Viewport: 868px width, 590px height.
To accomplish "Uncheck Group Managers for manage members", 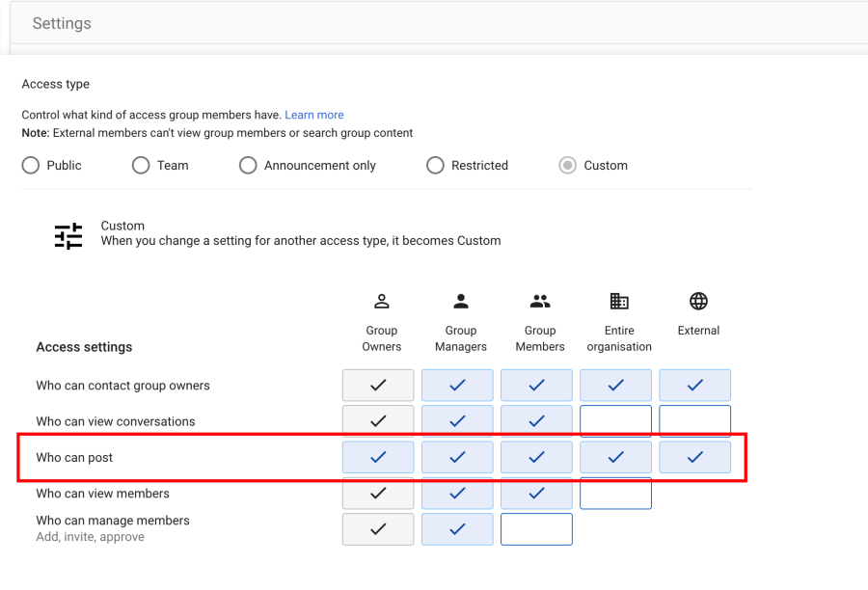I will click(457, 529).
